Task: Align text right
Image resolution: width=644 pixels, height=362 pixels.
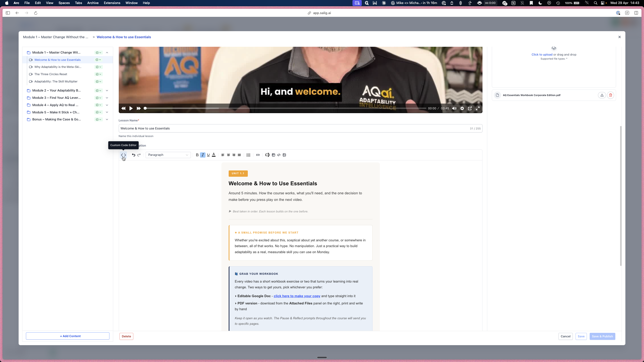Action: [x=234, y=155]
